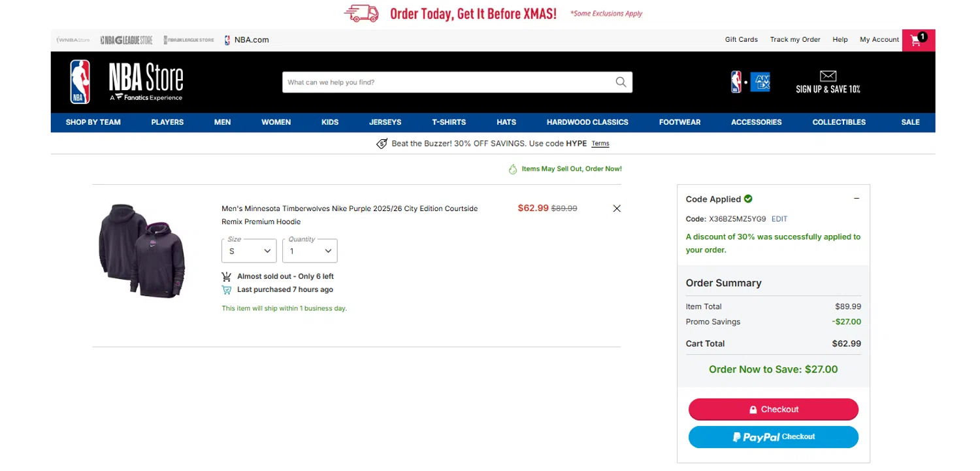
Task: Click the green code applied checkmark
Action: [x=748, y=199]
